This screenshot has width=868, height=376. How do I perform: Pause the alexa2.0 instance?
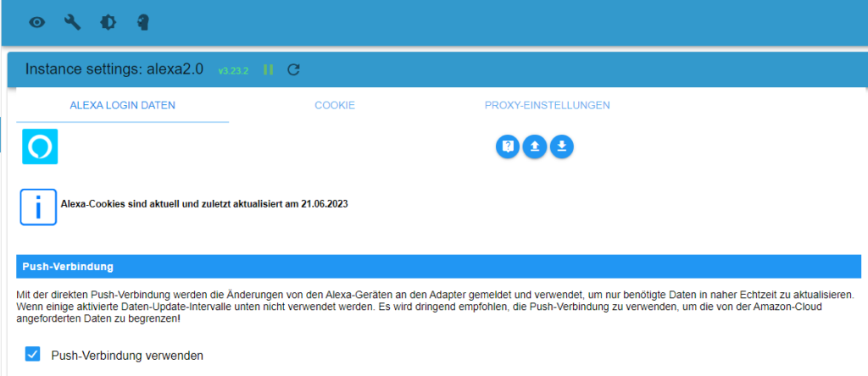[x=269, y=69]
